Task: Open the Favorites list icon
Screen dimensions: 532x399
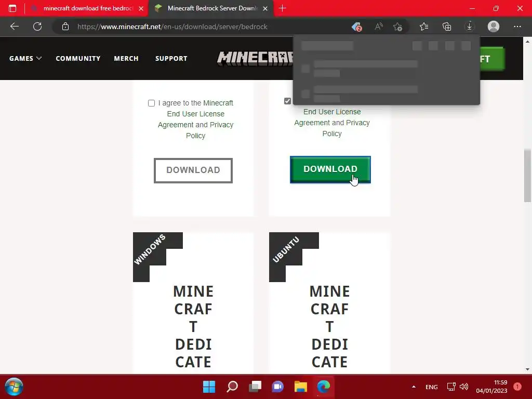Action: coord(424,26)
